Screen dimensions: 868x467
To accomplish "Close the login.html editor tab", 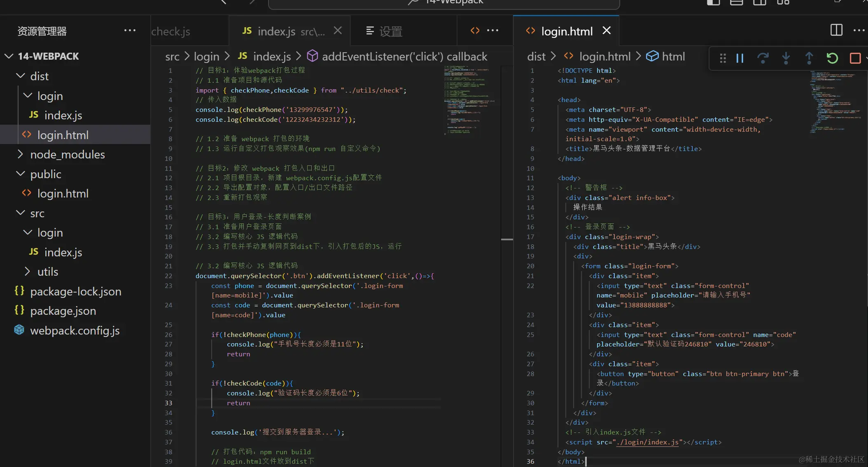I will [607, 30].
